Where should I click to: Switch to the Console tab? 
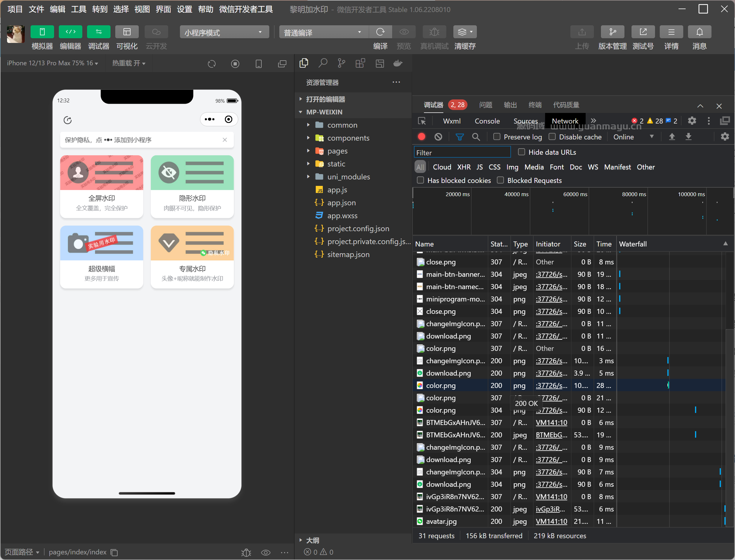point(487,121)
